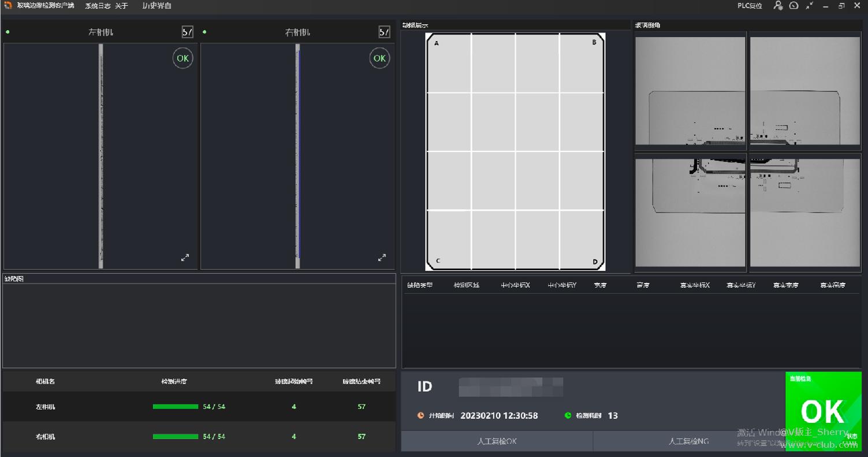Click the blurred ID value field
Image resolution: width=868 pixels, height=457 pixels.
click(x=511, y=387)
